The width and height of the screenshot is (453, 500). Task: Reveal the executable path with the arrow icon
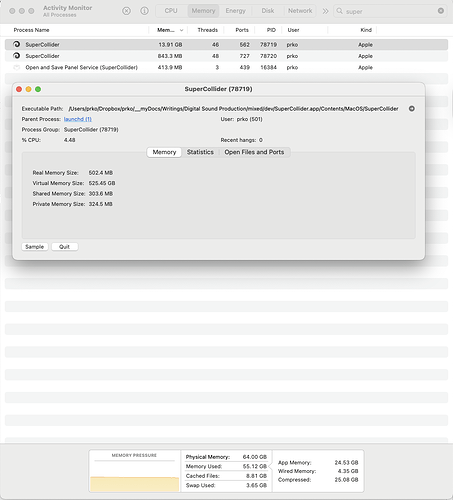(x=412, y=109)
